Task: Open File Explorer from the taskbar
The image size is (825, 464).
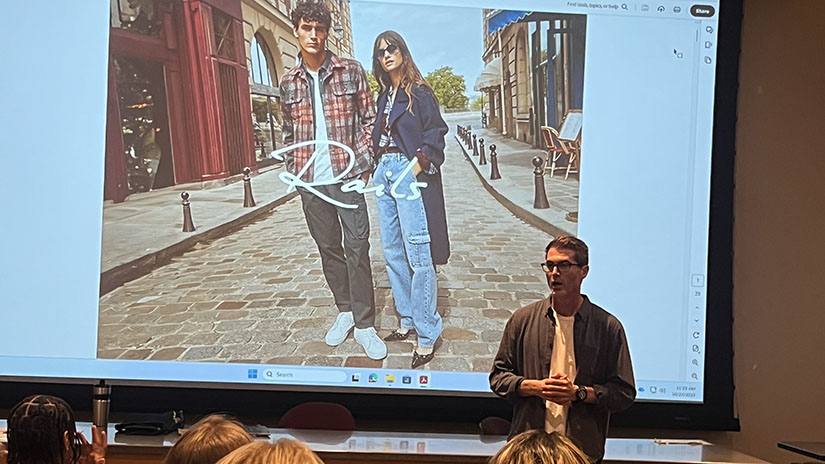Action: click(390, 379)
